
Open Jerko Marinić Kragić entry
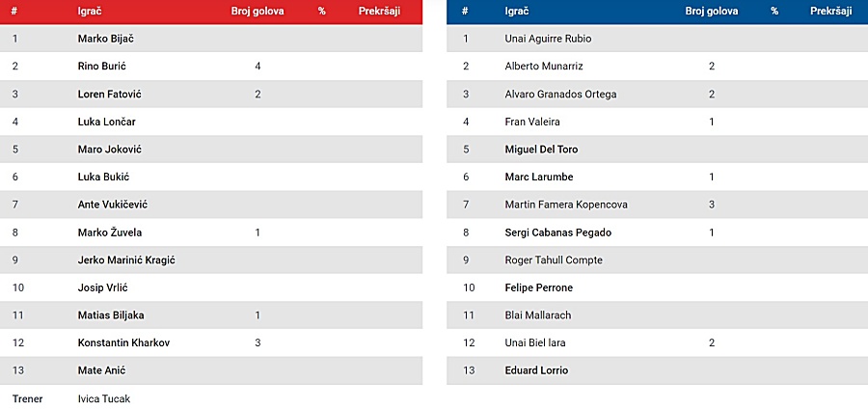[x=126, y=260]
